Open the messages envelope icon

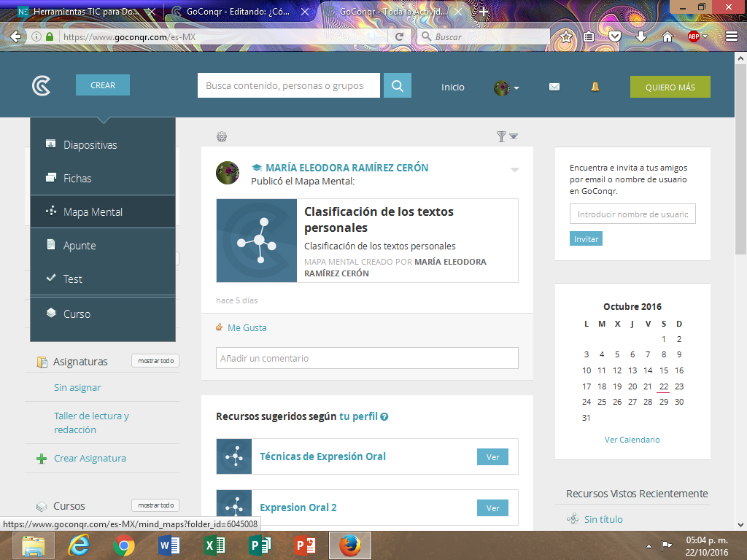pyautogui.click(x=554, y=87)
